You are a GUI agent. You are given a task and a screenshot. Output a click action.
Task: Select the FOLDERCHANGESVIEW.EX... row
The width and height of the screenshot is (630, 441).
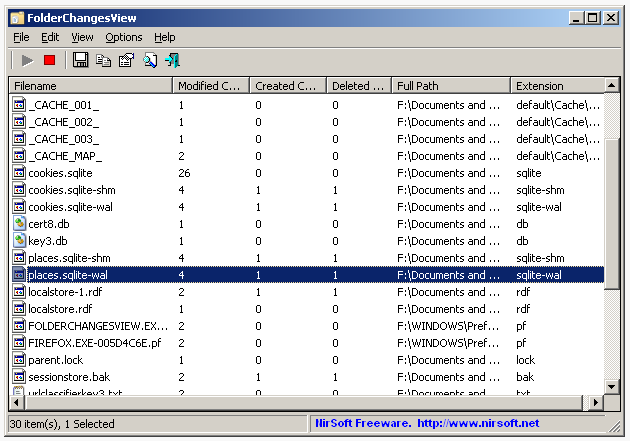coord(307,326)
